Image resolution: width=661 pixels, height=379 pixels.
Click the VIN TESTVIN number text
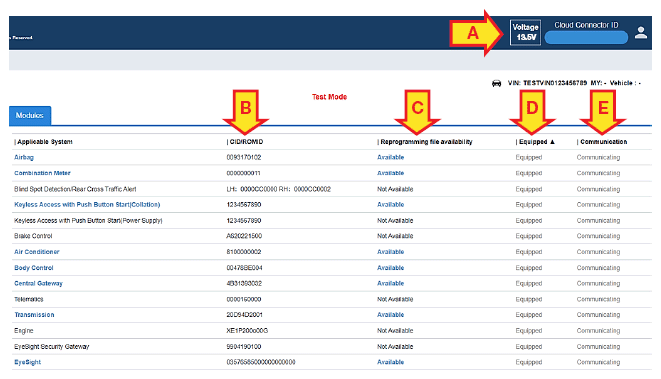tap(555, 83)
